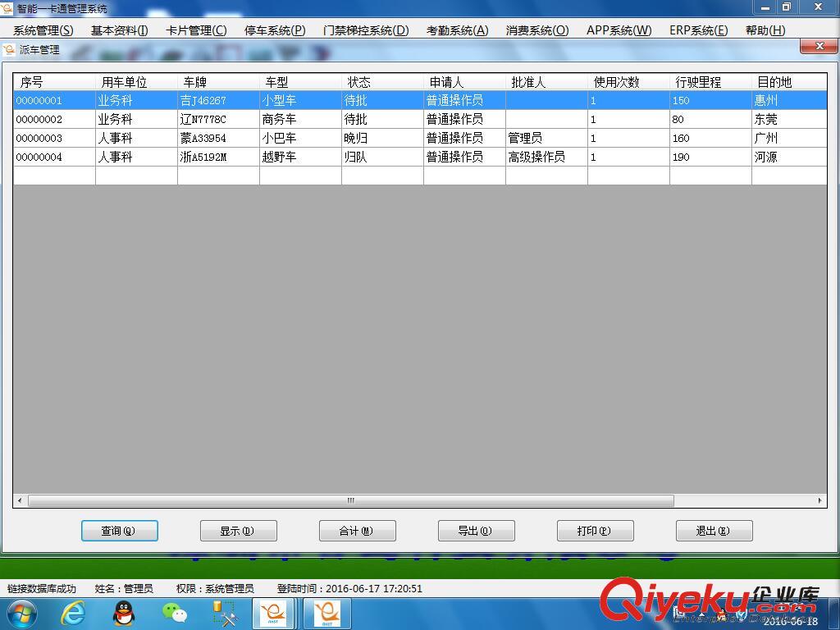Image resolution: width=840 pixels, height=630 pixels.
Task: Open the 基本资料(I) menu
Action: tap(119, 30)
